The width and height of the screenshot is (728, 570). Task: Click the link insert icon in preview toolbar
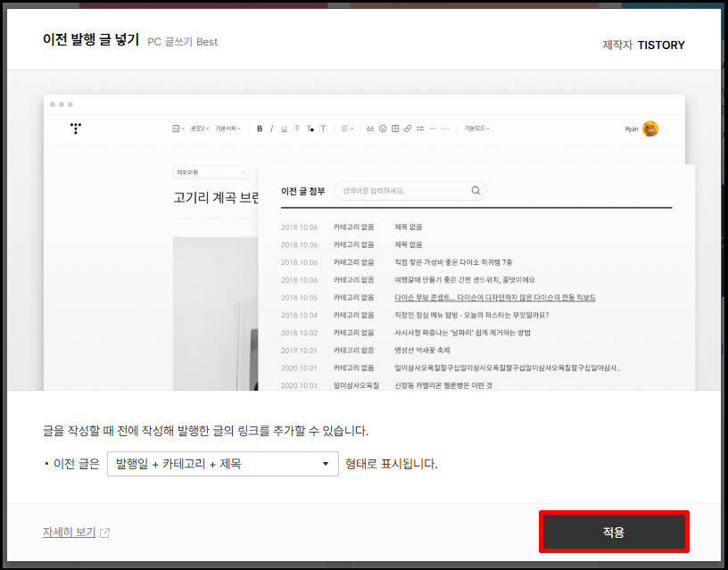408,128
